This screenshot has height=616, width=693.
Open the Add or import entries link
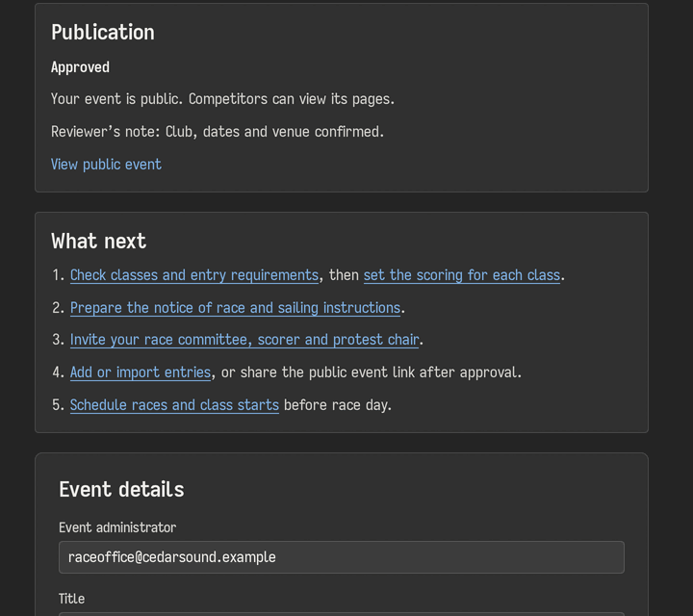click(x=141, y=372)
